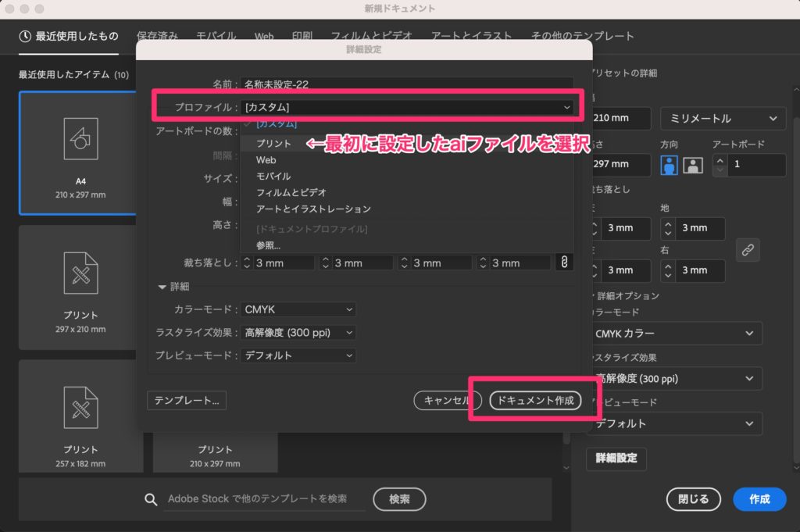The height and width of the screenshot is (532, 800).
Task: Choose the プリント 297 x 210 mm preset
Action: [x=80, y=287]
